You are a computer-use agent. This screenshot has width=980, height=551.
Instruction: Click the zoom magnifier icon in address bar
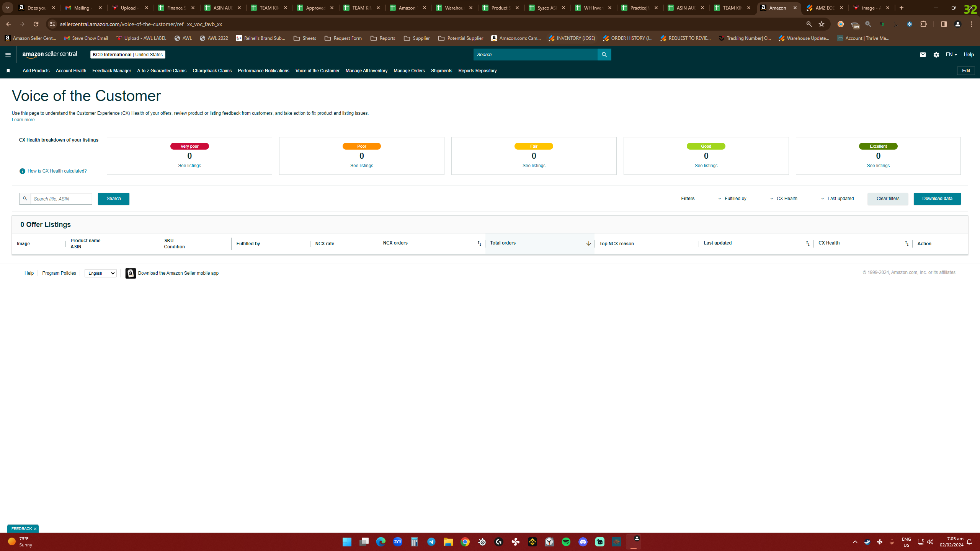tap(809, 24)
